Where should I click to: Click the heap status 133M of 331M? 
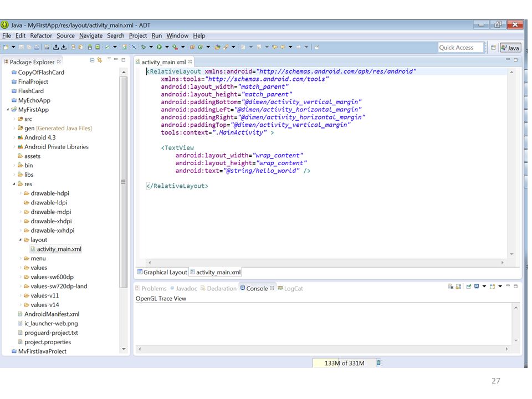pos(344,363)
